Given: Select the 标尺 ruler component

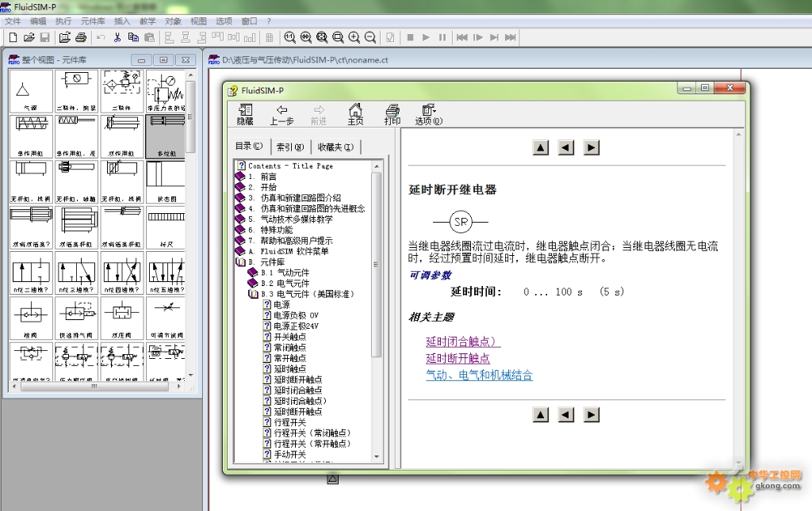Looking at the screenshot, I should 166,227.
